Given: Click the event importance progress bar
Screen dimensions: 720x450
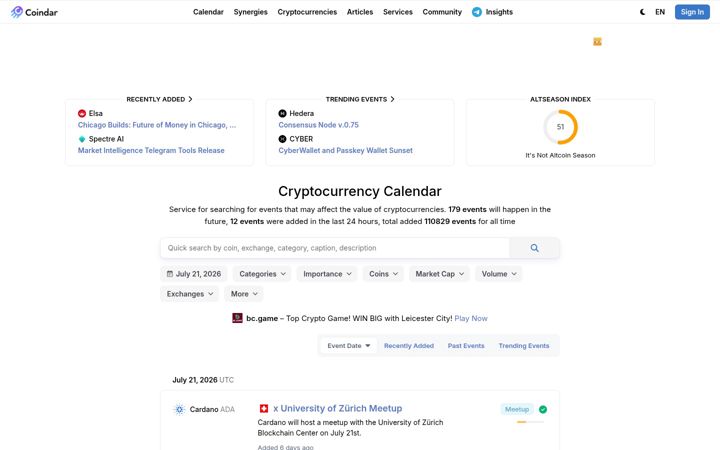Looking at the screenshot, I should 530,422.
